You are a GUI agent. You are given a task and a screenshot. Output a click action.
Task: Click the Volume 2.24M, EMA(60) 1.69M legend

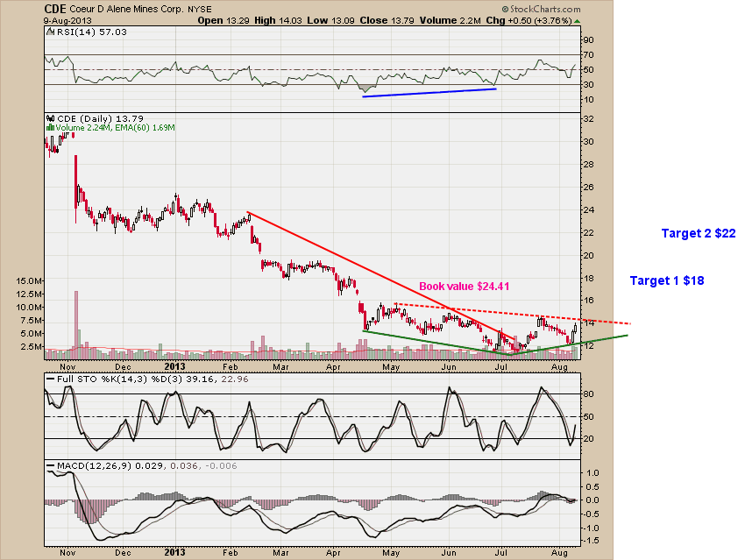click(115, 128)
